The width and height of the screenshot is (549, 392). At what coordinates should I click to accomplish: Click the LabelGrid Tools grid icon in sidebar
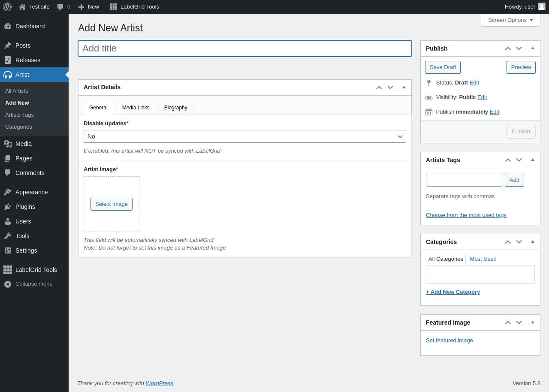click(x=8, y=270)
